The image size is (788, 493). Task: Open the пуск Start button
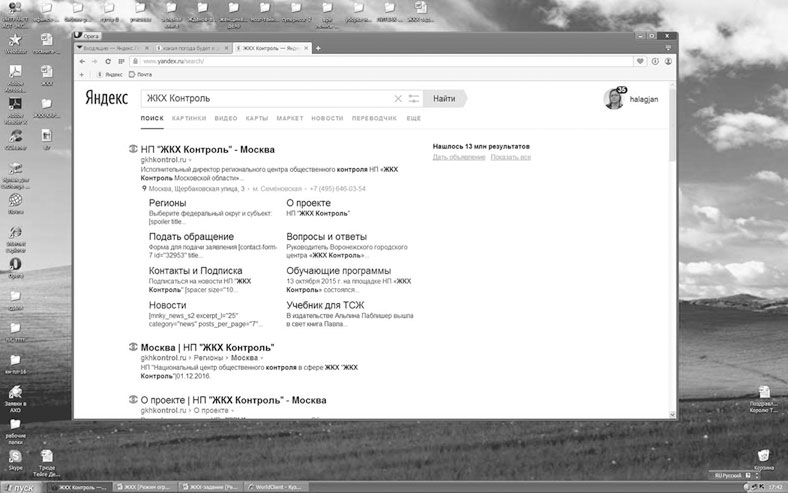pyautogui.click(x=22, y=487)
